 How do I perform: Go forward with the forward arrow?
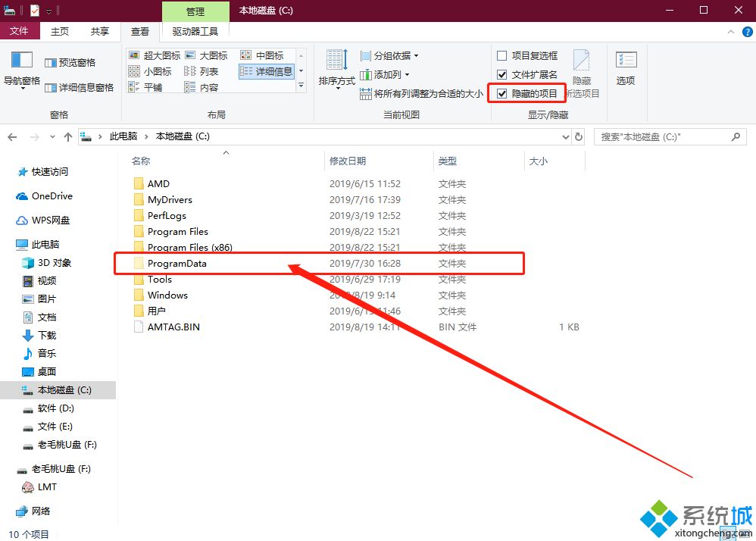[x=34, y=137]
